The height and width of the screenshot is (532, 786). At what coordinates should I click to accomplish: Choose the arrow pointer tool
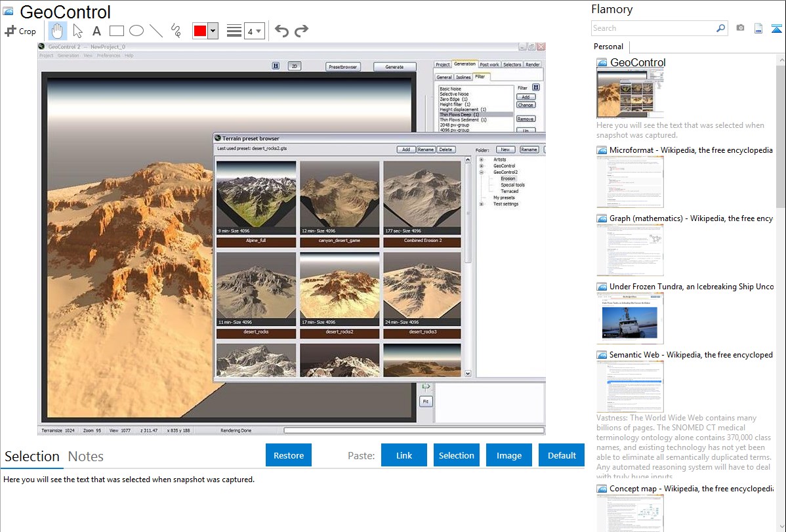pos(77,31)
